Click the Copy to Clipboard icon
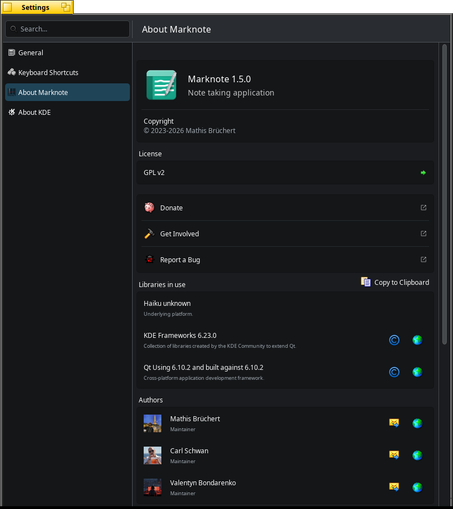Screen dimensions: 453x509 click(365, 282)
